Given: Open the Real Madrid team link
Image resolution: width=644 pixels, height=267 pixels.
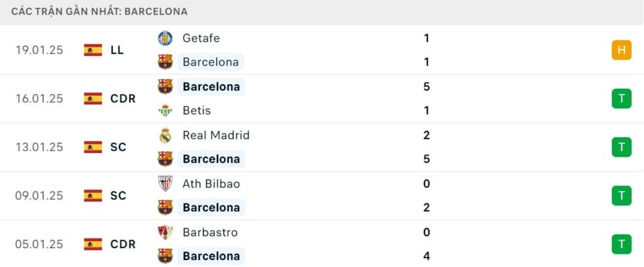Looking at the screenshot, I should coord(216,135).
